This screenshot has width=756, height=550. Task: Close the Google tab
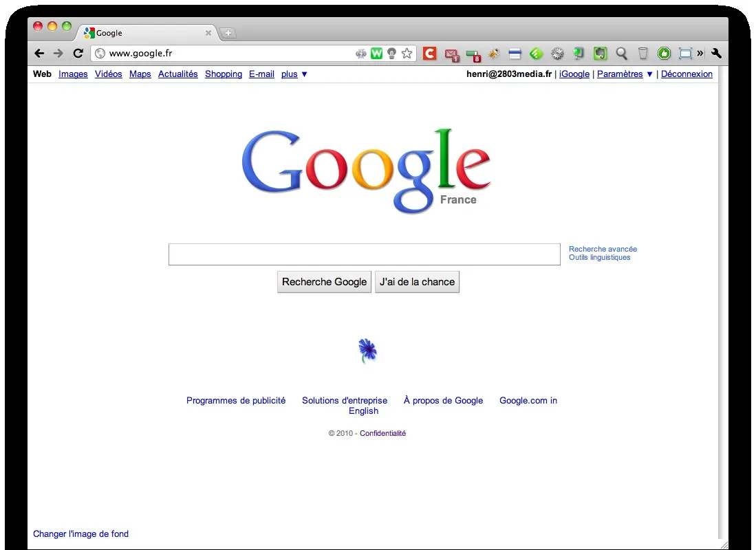click(208, 33)
